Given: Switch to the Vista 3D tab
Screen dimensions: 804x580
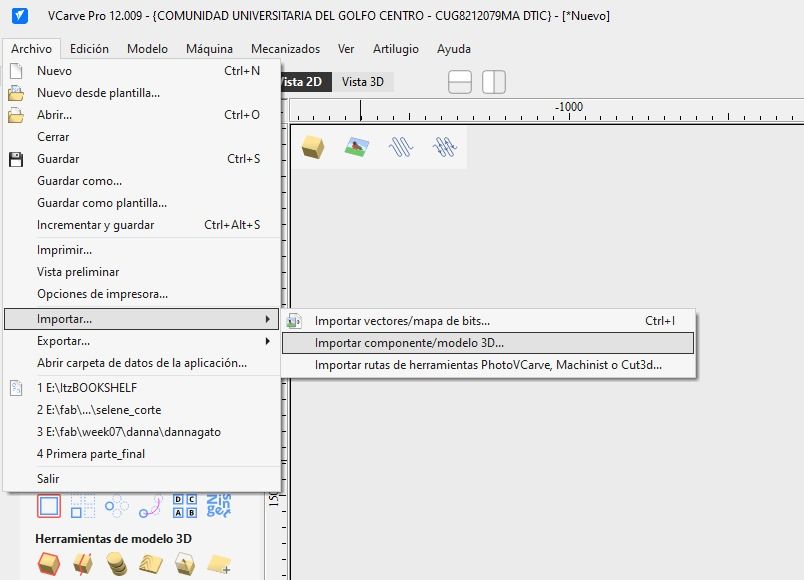Looking at the screenshot, I should click(362, 82).
